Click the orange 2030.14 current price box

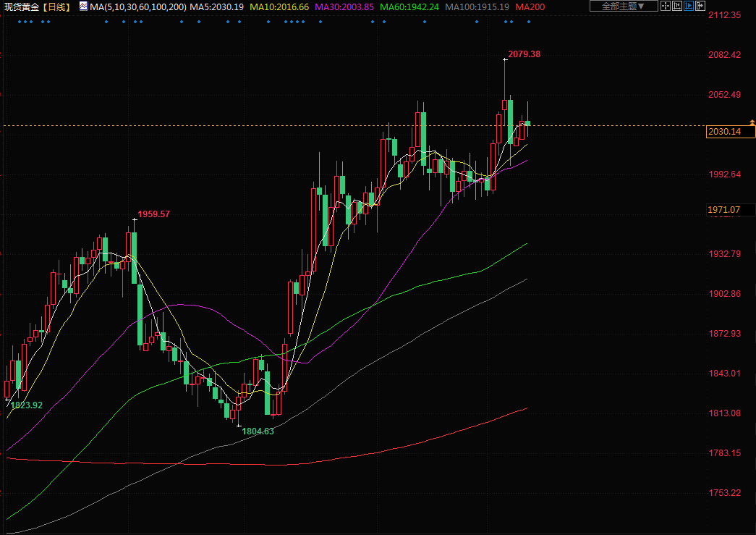[730, 131]
